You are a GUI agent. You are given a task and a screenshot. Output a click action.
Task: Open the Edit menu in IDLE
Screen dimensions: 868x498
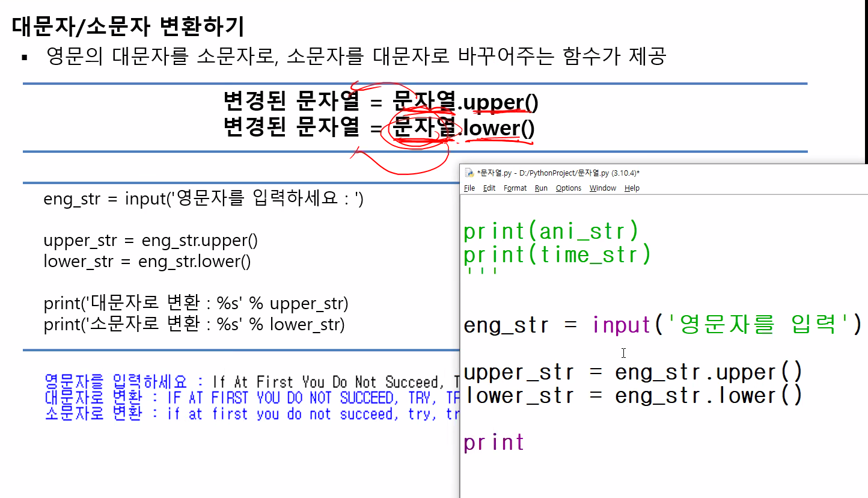[x=489, y=188]
